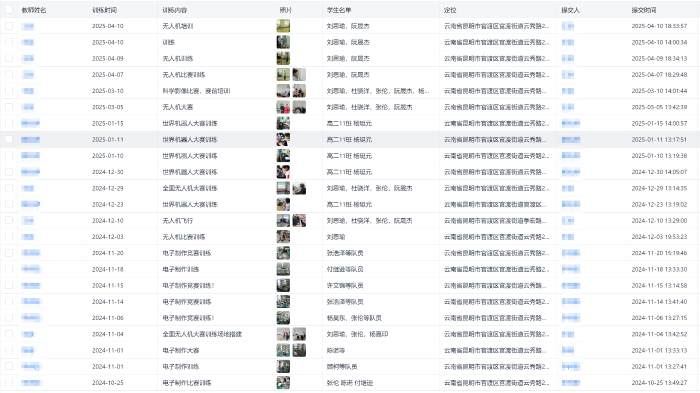Select the checkbox for the 2025-04-09 row
This screenshot has width=700, height=393.
tap(9, 58)
